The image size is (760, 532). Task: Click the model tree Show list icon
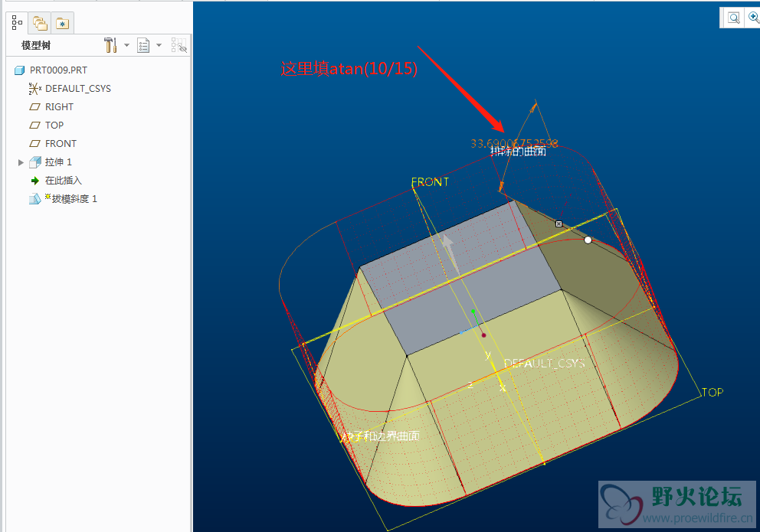click(x=143, y=45)
